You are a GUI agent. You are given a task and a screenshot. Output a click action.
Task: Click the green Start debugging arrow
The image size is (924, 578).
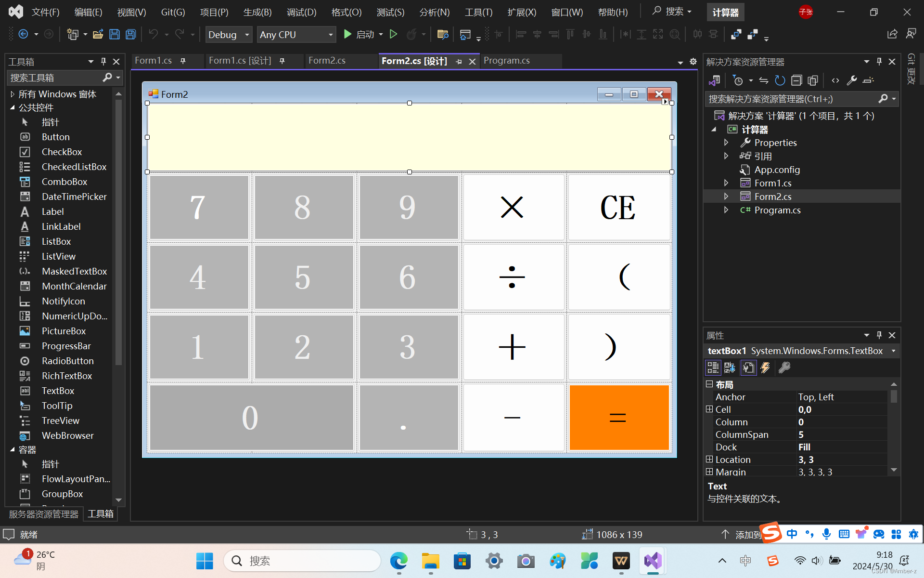click(x=347, y=34)
